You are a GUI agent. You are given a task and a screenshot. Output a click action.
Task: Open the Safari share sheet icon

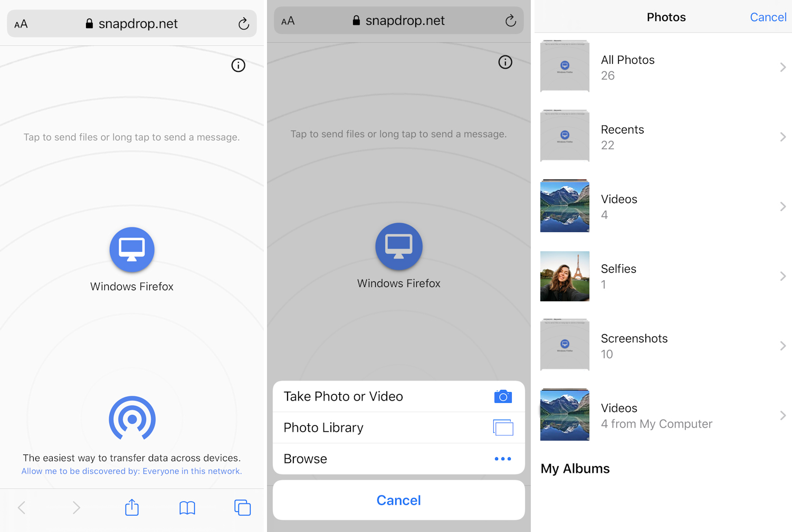click(132, 507)
